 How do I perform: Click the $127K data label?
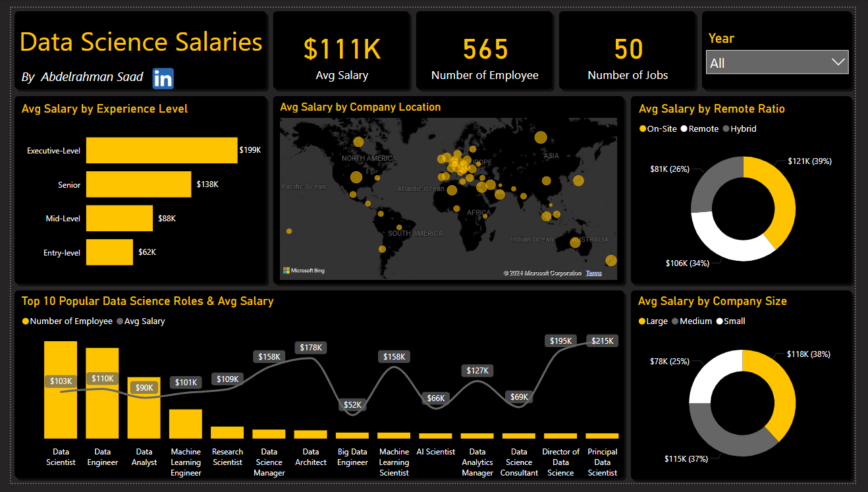click(x=477, y=371)
